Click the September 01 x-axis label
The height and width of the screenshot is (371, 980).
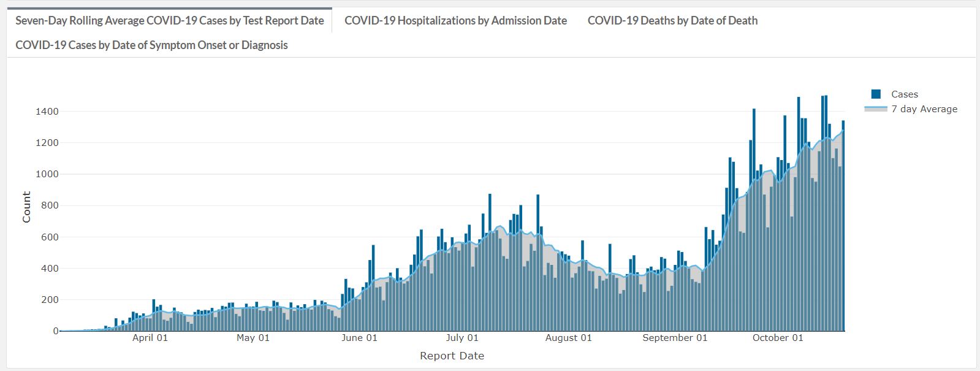675,338
